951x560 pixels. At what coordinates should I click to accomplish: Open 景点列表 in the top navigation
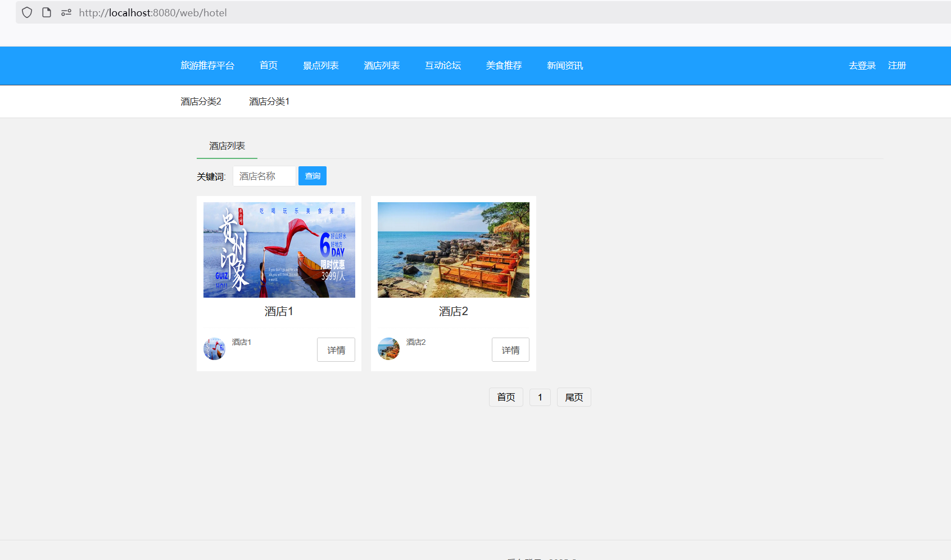321,66
